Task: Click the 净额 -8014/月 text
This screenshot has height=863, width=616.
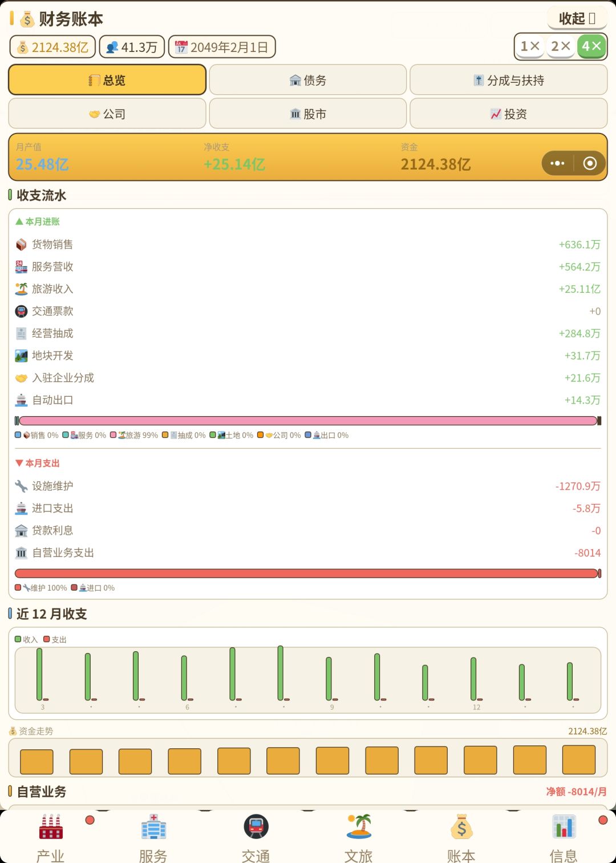Action: click(x=576, y=792)
